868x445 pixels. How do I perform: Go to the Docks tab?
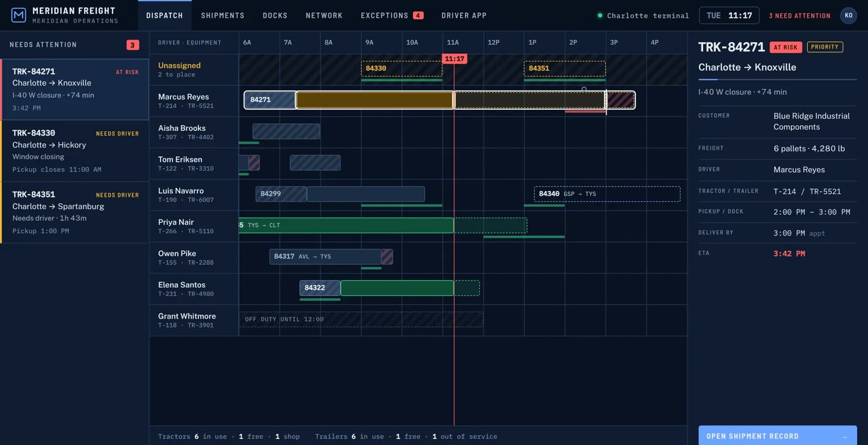click(275, 15)
